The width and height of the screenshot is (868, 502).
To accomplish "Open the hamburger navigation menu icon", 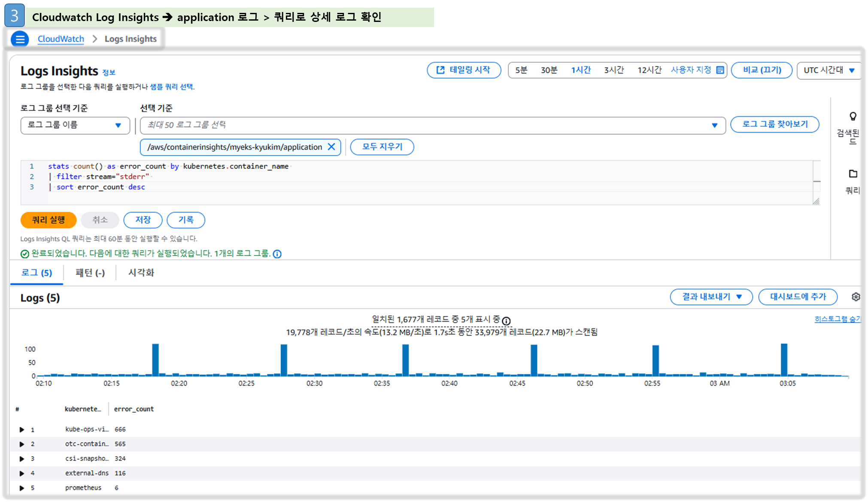I will pos(20,39).
